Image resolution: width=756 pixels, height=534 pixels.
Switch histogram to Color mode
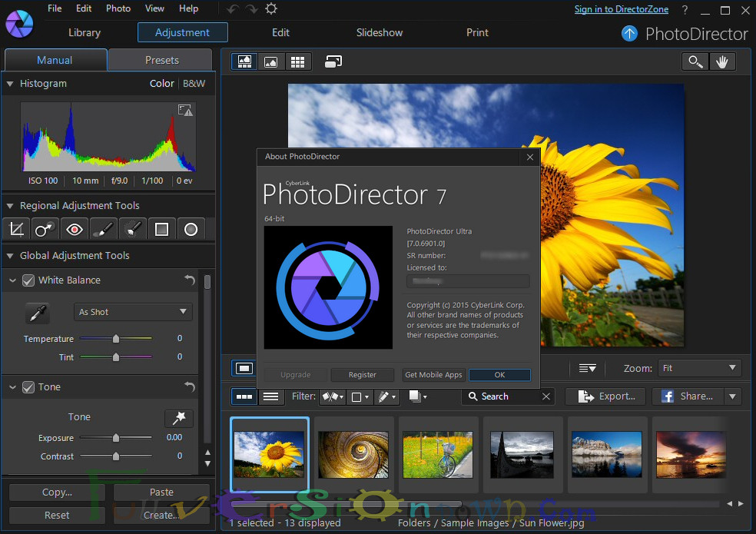click(x=161, y=84)
